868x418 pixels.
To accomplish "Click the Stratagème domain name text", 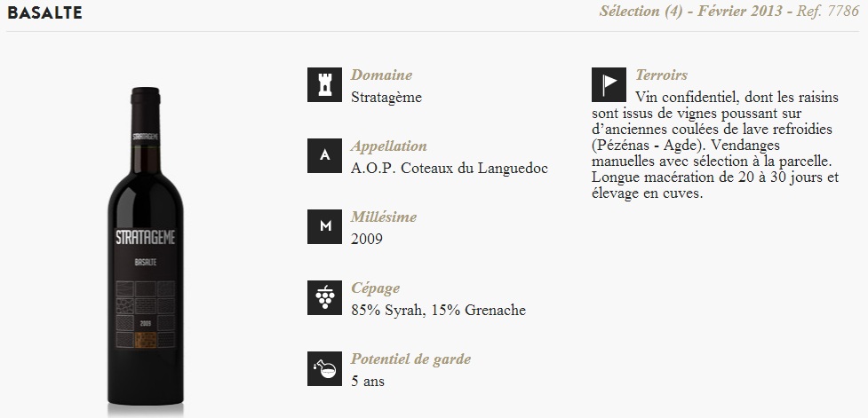I will pos(386,98).
